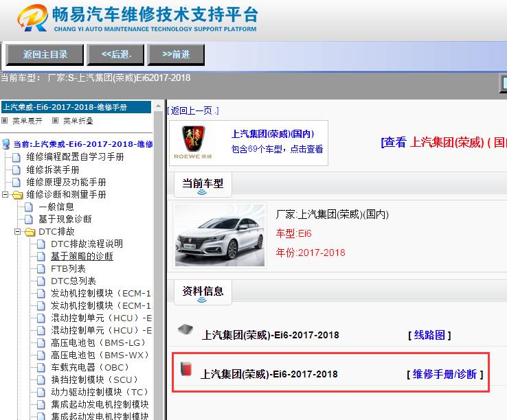Click the 年份:2017-2018 text
The width and height of the screenshot is (507, 420).
(311, 253)
